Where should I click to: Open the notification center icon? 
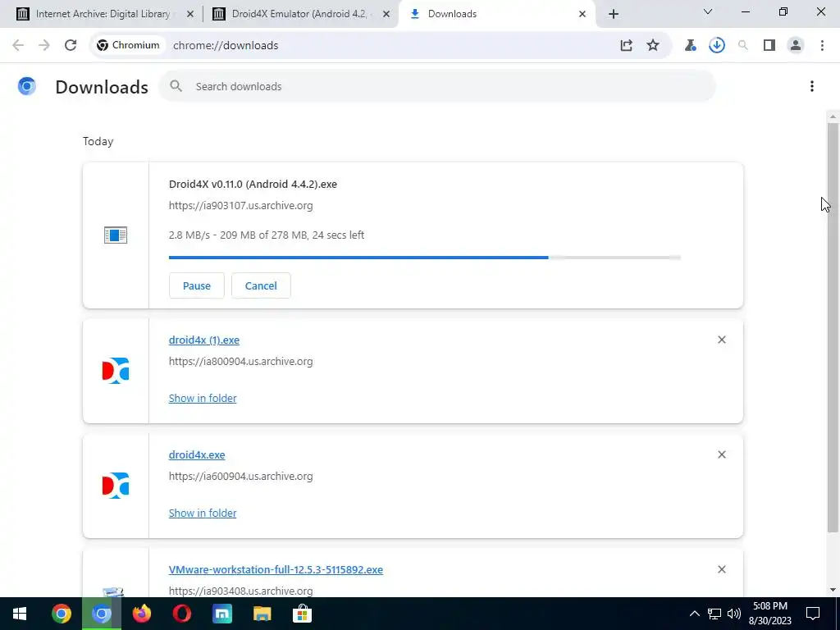point(813,614)
